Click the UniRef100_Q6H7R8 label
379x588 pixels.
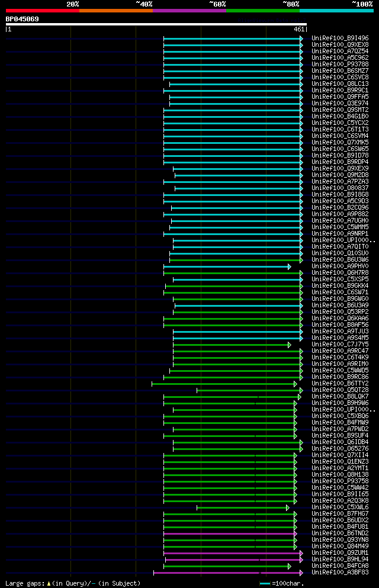[x=340, y=272]
